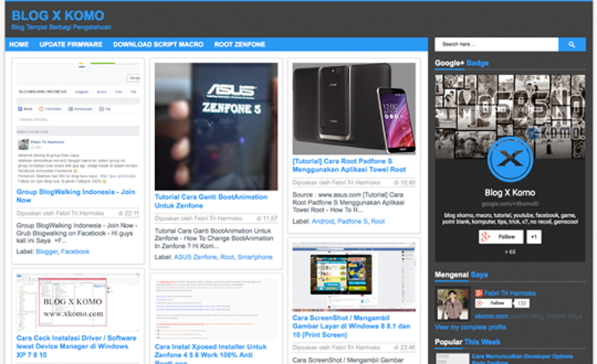Click the BLOG X KOMO device manager thumbnail
The height and width of the screenshot is (364, 597).
pyautogui.click(x=78, y=302)
